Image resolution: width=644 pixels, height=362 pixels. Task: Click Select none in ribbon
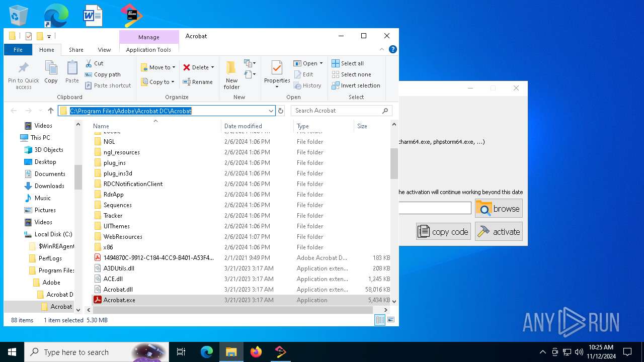[351, 74]
